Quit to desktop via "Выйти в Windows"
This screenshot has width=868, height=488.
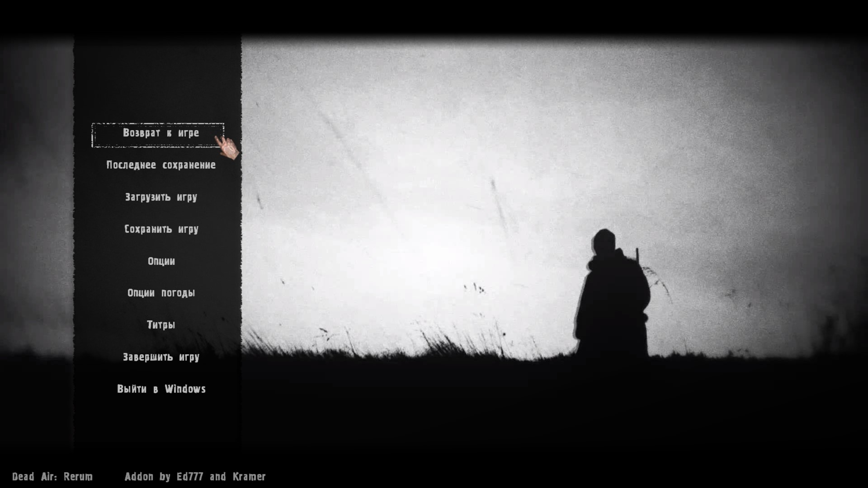[x=161, y=389]
